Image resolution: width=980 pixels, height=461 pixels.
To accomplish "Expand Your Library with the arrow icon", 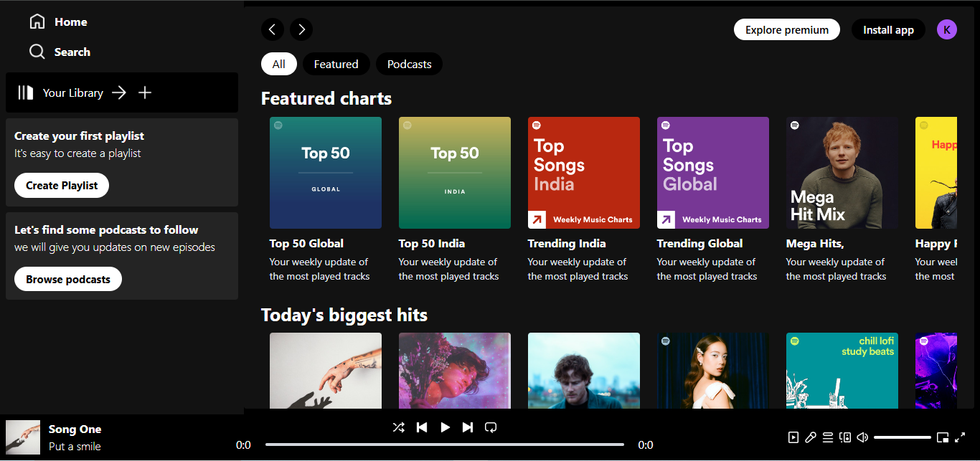I will pyautogui.click(x=119, y=92).
